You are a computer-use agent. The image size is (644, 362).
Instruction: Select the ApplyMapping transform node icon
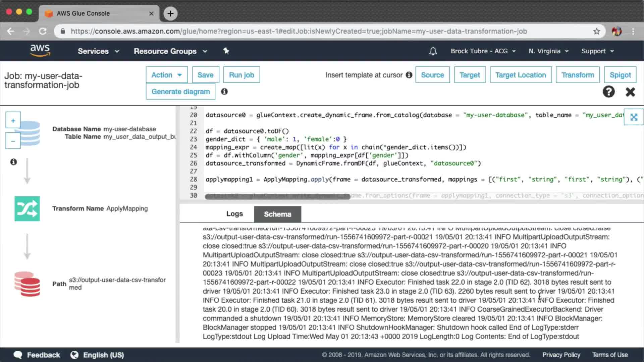(x=27, y=208)
